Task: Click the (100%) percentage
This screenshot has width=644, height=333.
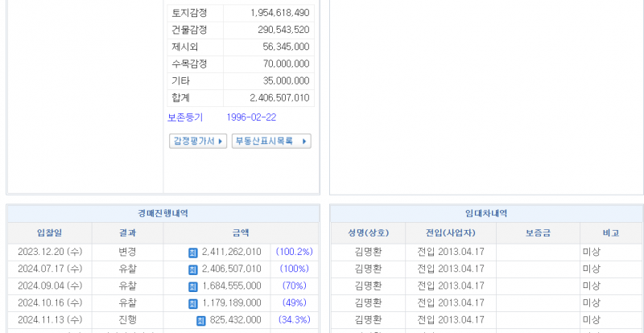Action: pyautogui.click(x=294, y=269)
